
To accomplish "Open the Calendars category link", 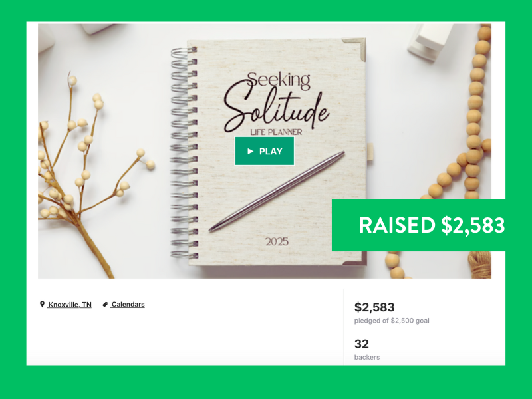I will 128,305.
